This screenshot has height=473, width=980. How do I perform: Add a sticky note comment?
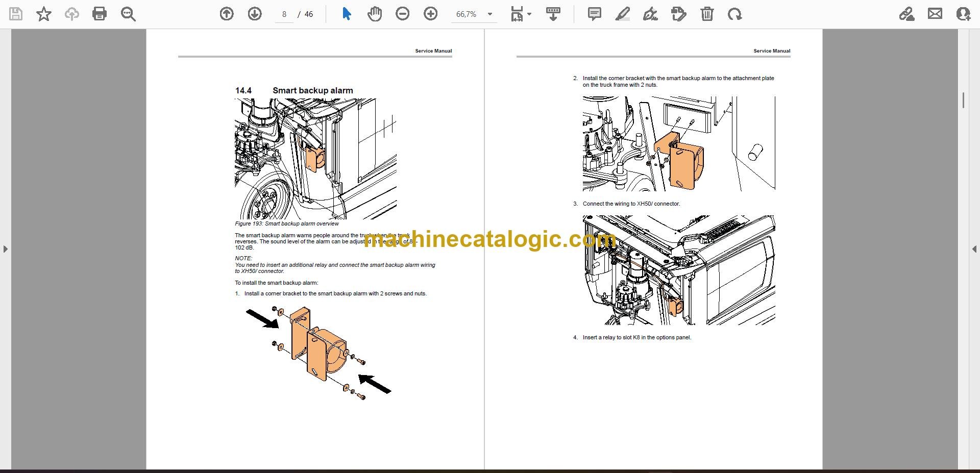coord(595,14)
